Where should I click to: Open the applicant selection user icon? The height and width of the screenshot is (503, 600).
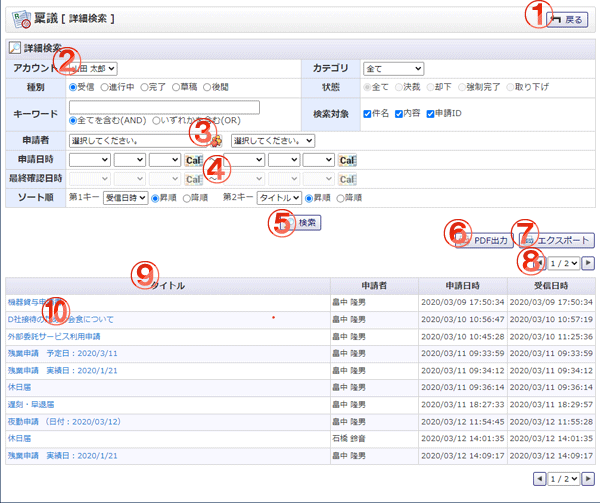(x=217, y=141)
